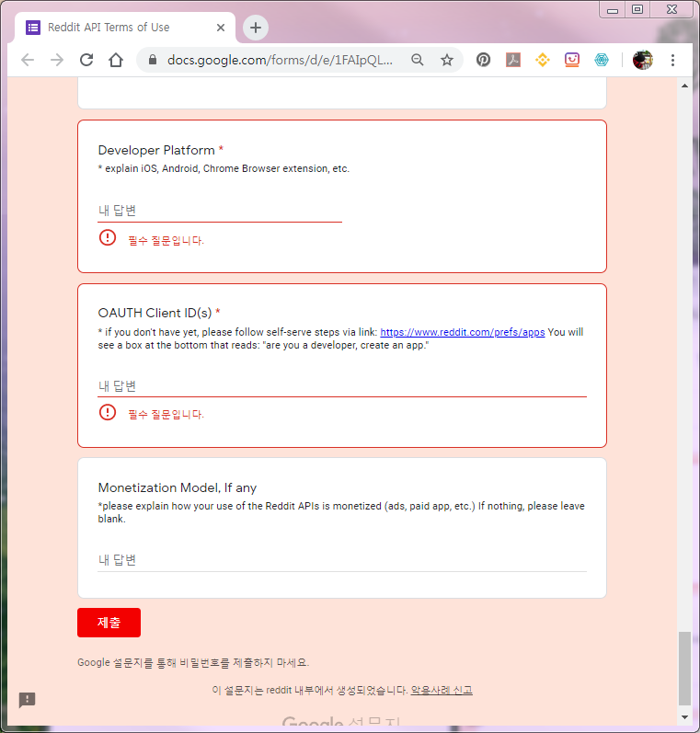Close the Reddit API Terms of Use tab
700x733 pixels.
coord(221,28)
